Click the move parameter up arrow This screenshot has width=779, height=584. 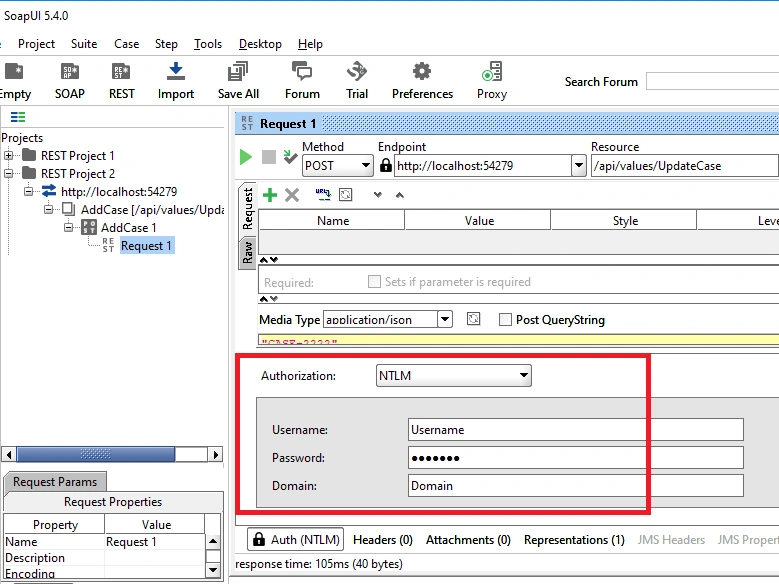tap(399, 195)
